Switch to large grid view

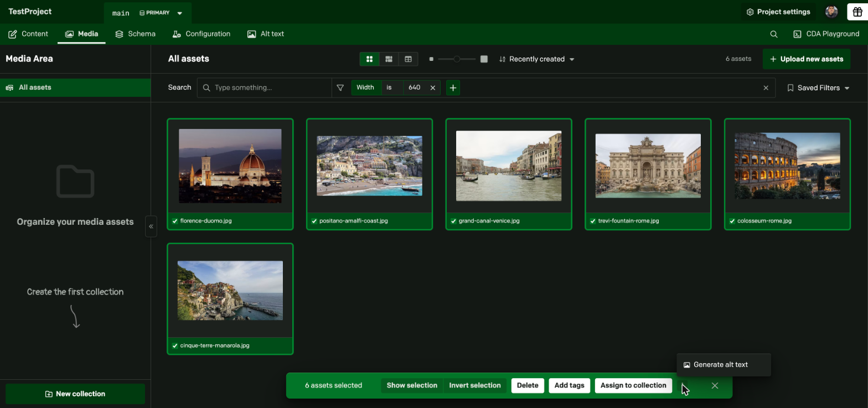tap(369, 59)
